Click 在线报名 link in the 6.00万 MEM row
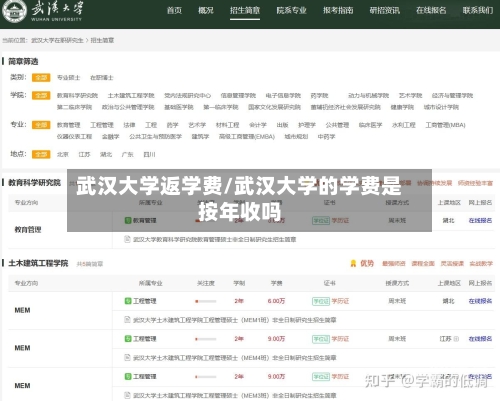The height and width of the screenshot is (401, 500). click(480, 301)
